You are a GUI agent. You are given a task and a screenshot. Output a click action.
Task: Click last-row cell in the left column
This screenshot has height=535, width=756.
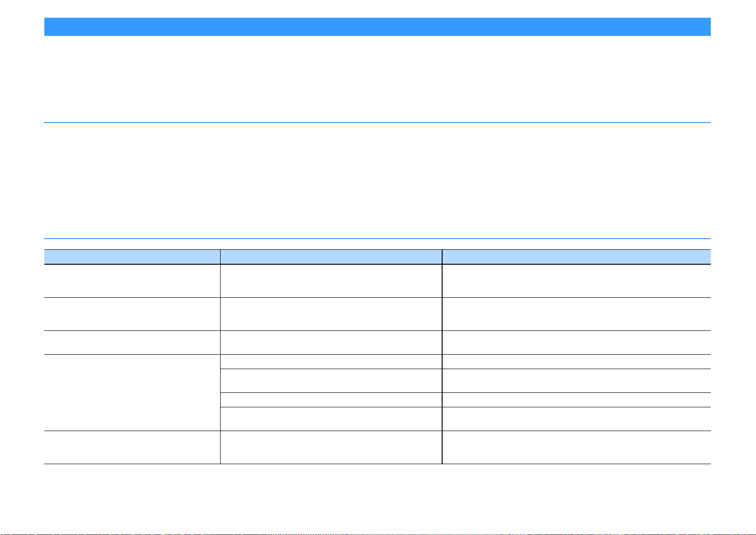click(x=132, y=447)
